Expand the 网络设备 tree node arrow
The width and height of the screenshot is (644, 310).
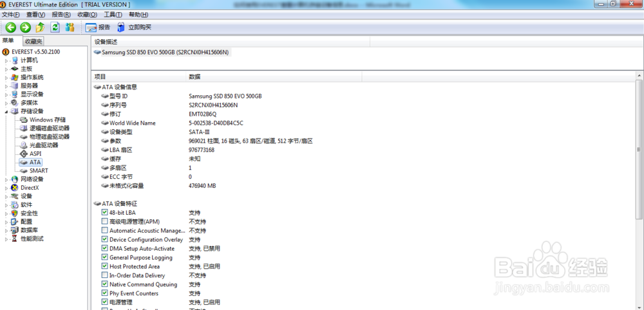(x=6, y=179)
